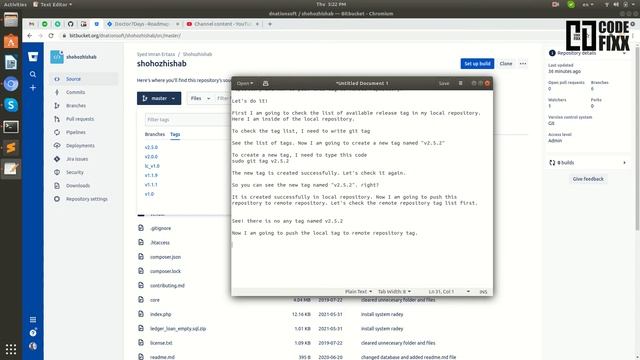Click the Clone button
Screen dimensions: 640x360
(506, 64)
